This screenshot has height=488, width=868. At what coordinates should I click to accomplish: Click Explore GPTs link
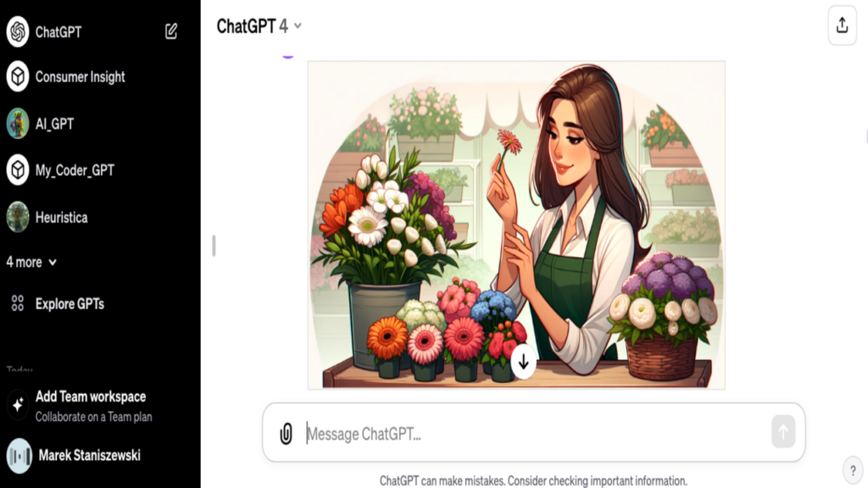(x=70, y=304)
